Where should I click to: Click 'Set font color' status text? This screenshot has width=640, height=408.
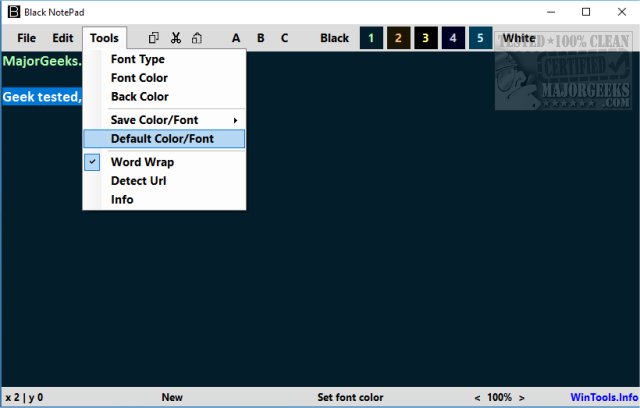tap(350, 397)
